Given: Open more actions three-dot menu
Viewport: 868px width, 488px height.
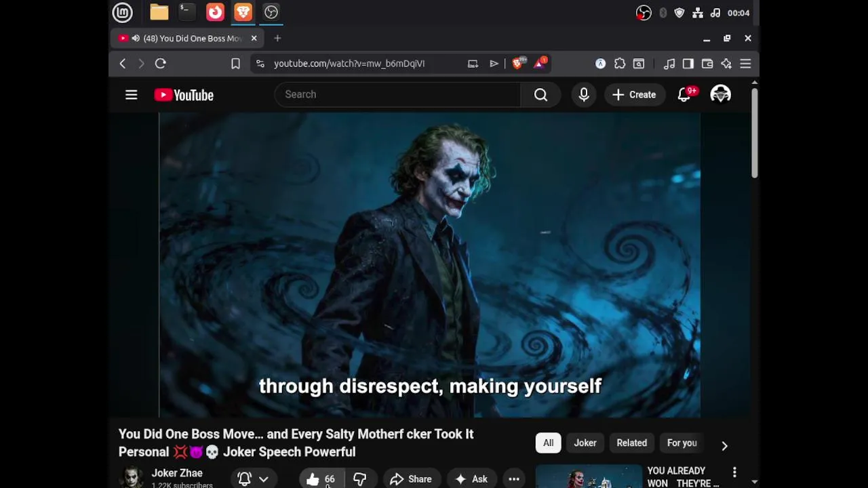Looking at the screenshot, I should pyautogui.click(x=514, y=479).
